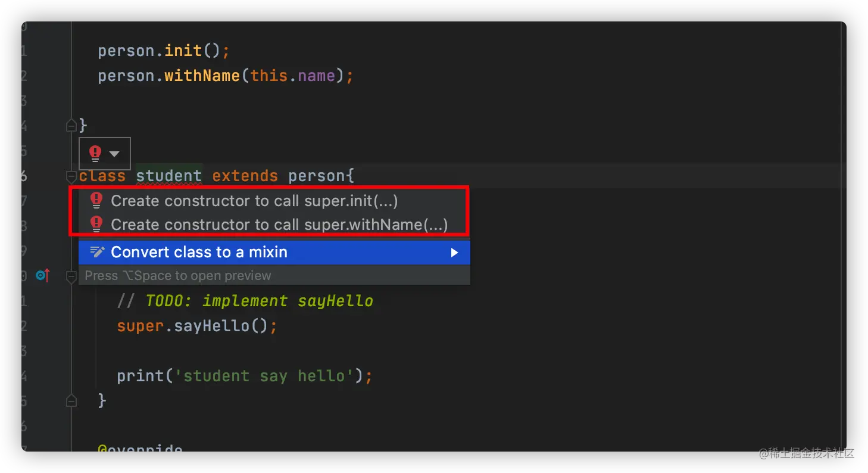
Task: Toggle fold marker beside the override gutter icon
Action: [71, 276]
